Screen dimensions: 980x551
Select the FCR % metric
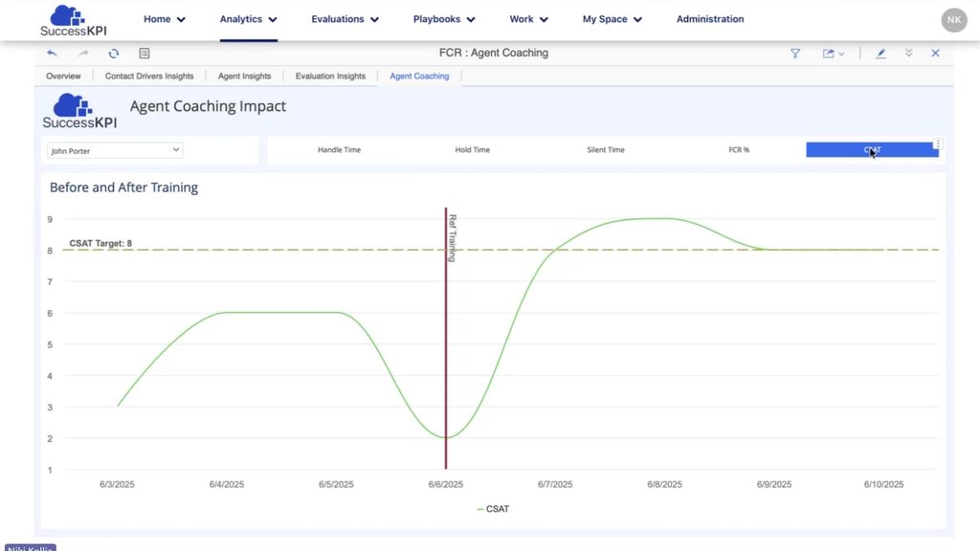739,150
